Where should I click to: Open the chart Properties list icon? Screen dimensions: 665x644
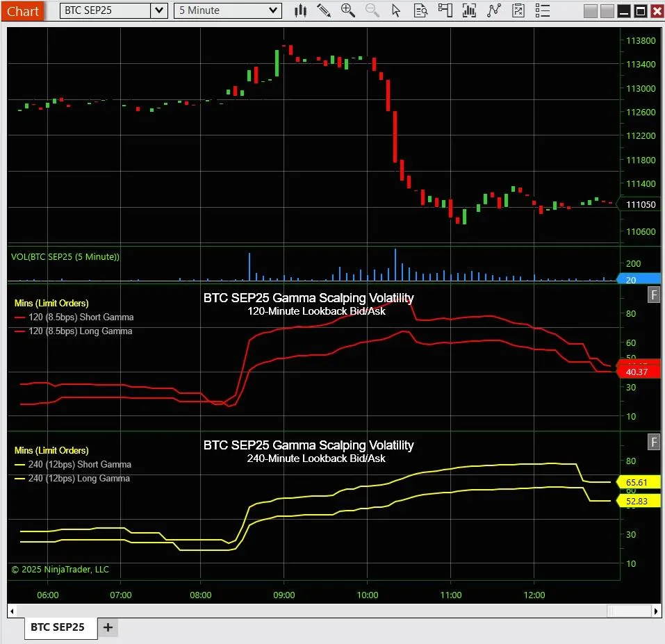(x=543, y=10)
